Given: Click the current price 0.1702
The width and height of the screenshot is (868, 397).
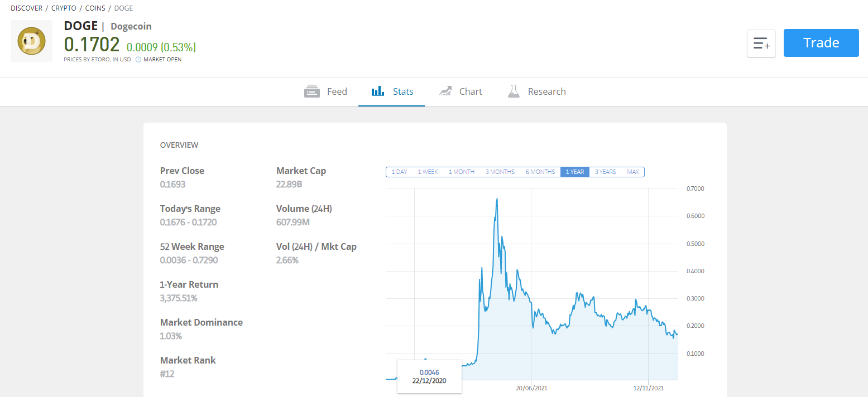Looking at the screenshot, I should click(92, 44).
